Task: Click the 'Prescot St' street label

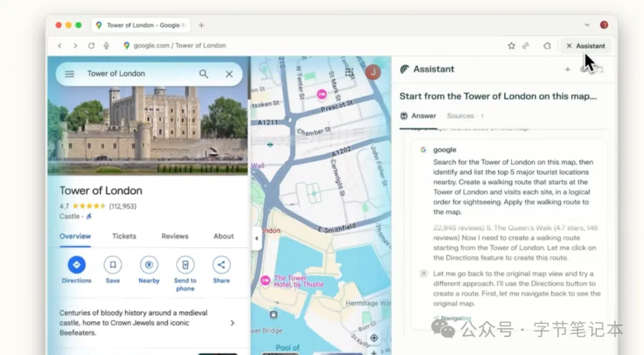Action: pyautogui.click(x=337, y=106)
